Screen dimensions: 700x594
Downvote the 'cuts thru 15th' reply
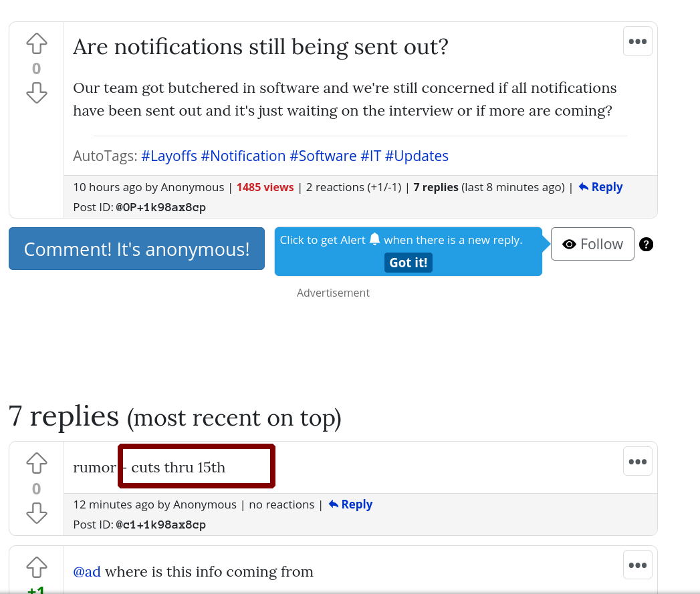[x=37, y=512]
